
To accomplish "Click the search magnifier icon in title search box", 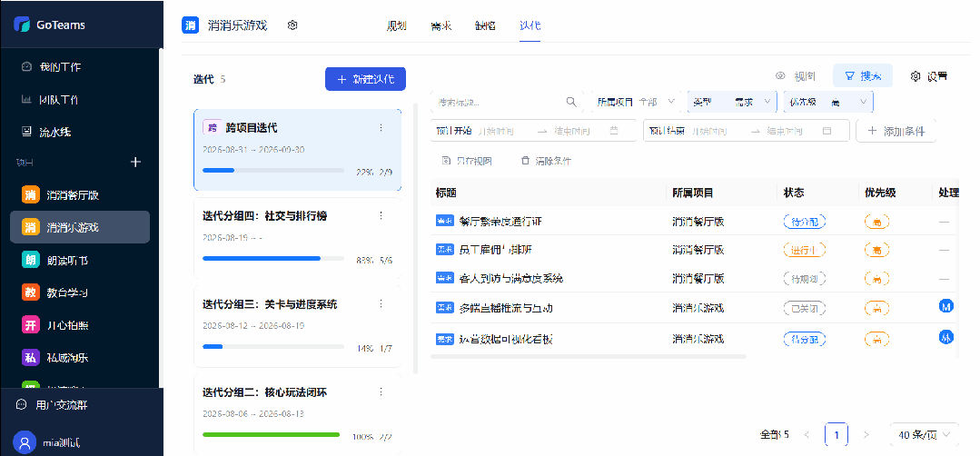I will pyautogui.click(x=571, y=102).
